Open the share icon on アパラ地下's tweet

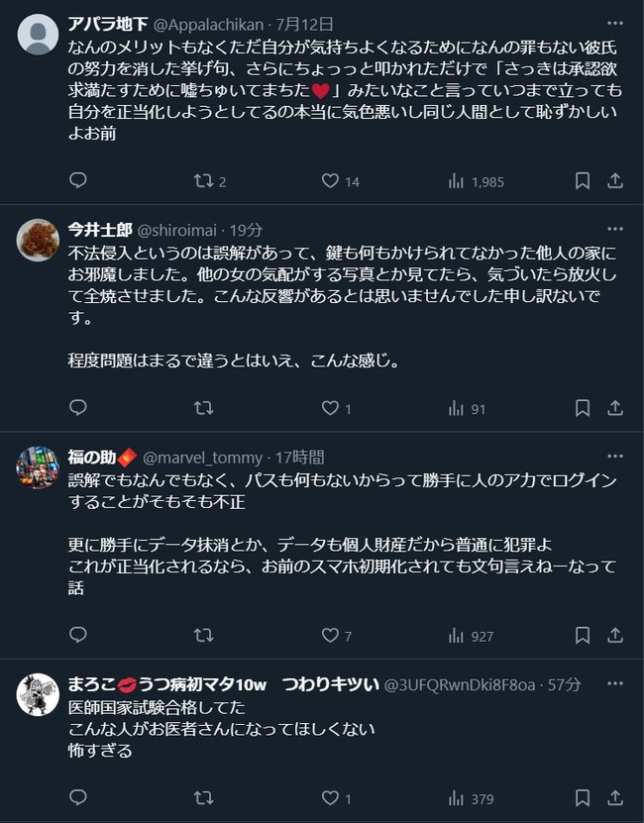(615, 181)
